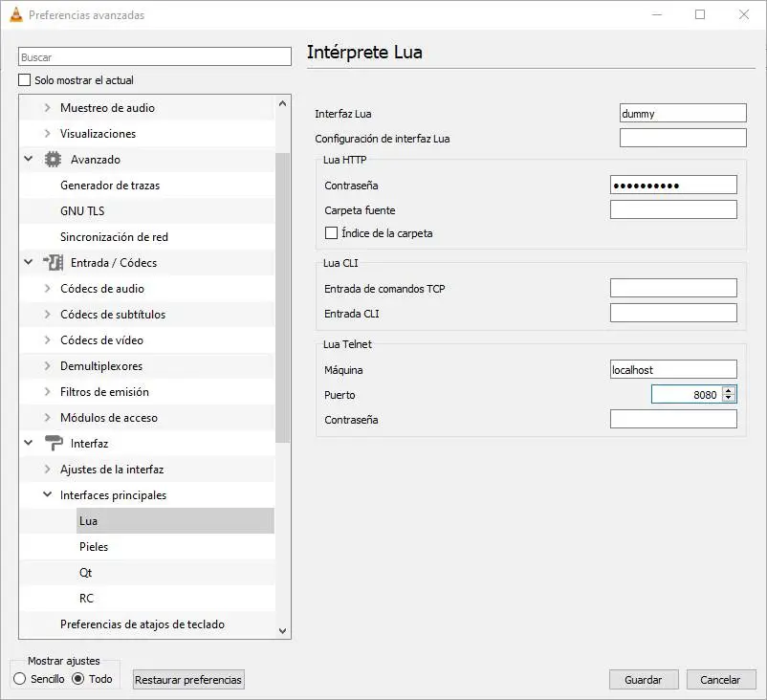Maximize the Preferencias avanzadas window
767x700 pixels.
point(700,14)
